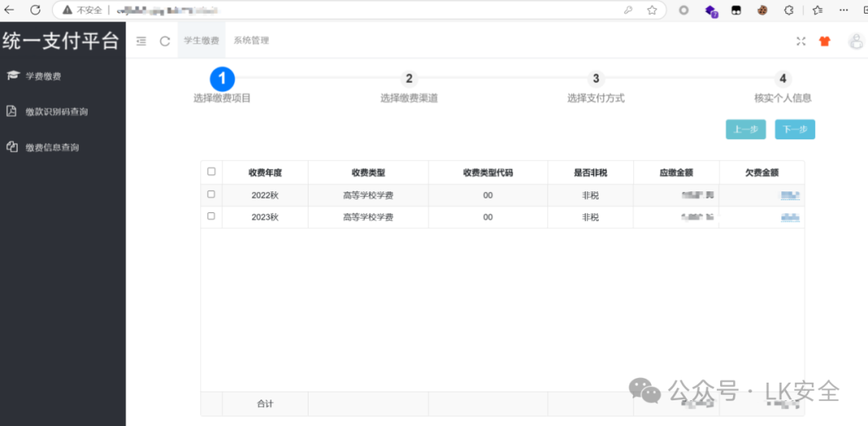Image resolution: width=868 pixels, height=426 pixels.
Task: Check the 2023秋 row checkbox
Action: (x=211, y=216)
